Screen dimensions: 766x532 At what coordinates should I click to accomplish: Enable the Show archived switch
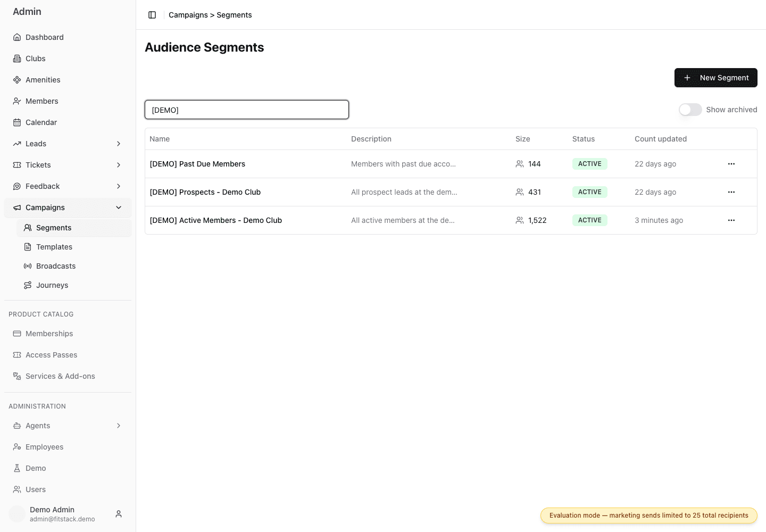[690, 110]
